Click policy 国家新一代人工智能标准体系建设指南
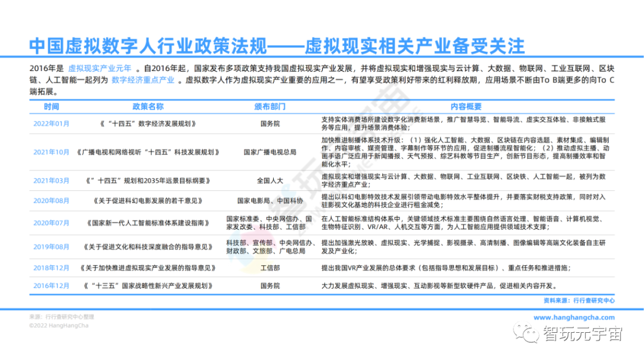Image resolution: width=644 pixels, height=362 pixels. [x=148, y=223]
